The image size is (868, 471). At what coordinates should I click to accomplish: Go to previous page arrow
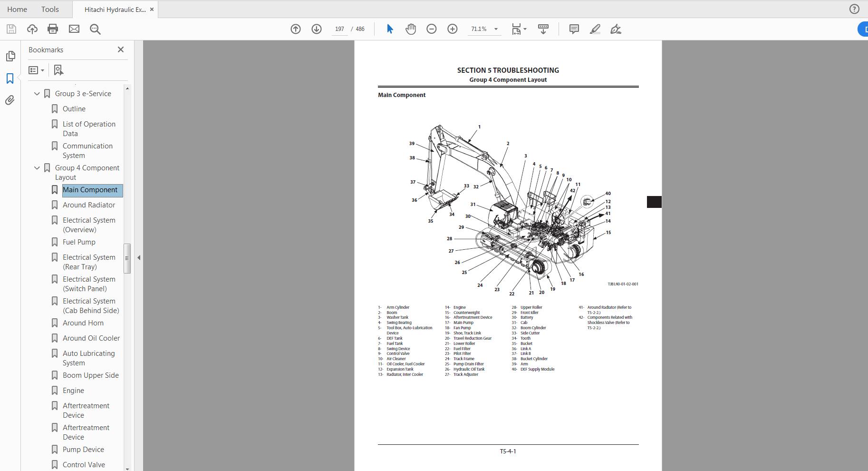pos(296,29)
